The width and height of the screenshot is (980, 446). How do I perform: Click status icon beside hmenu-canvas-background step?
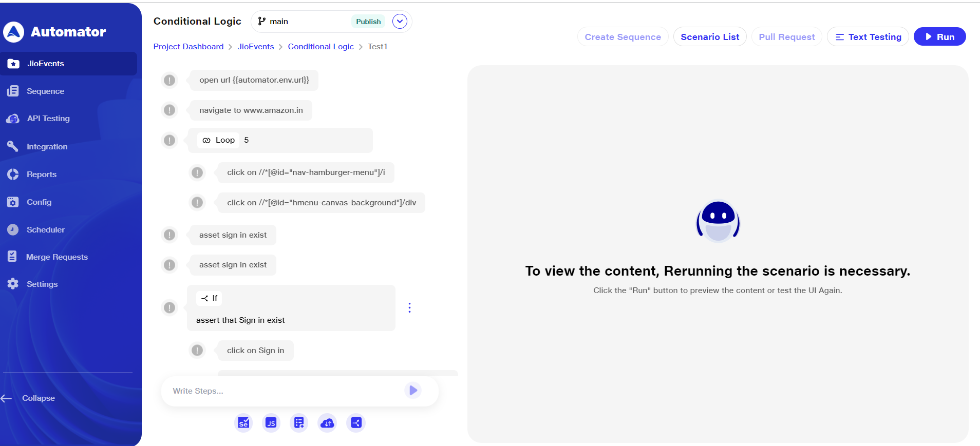click(x=197, y=203)
